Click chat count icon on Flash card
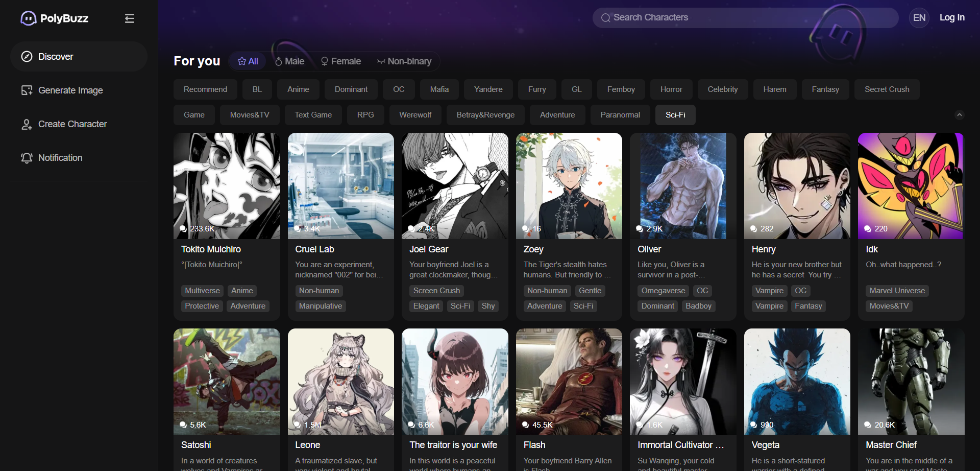This screenshot has height=471, width=980. point(525,425)
